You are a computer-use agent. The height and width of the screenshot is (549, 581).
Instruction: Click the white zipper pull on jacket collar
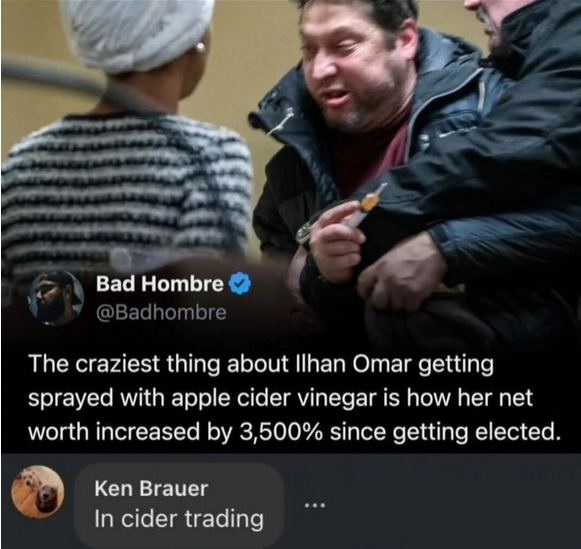(x=281, y=123)
